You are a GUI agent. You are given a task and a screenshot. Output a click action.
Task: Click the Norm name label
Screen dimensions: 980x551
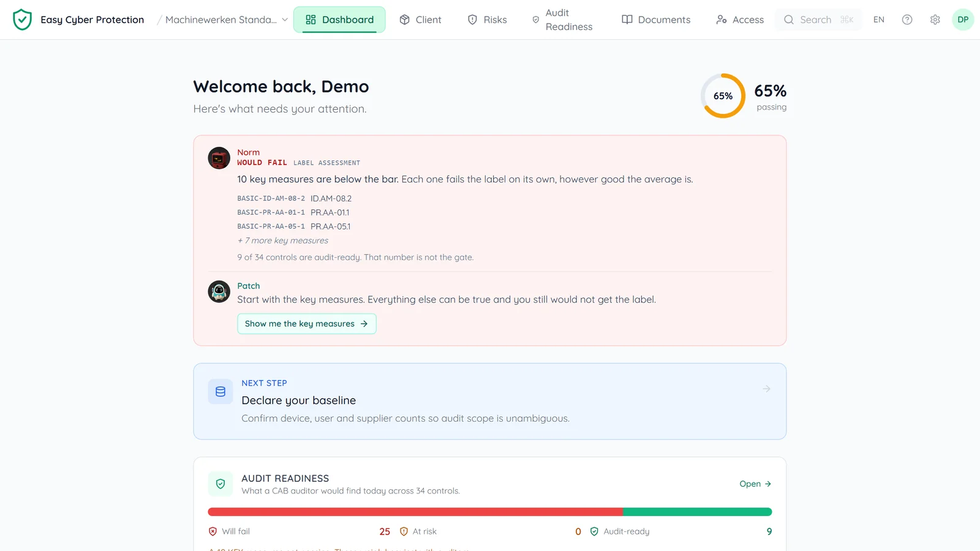(x=249, y=152)
